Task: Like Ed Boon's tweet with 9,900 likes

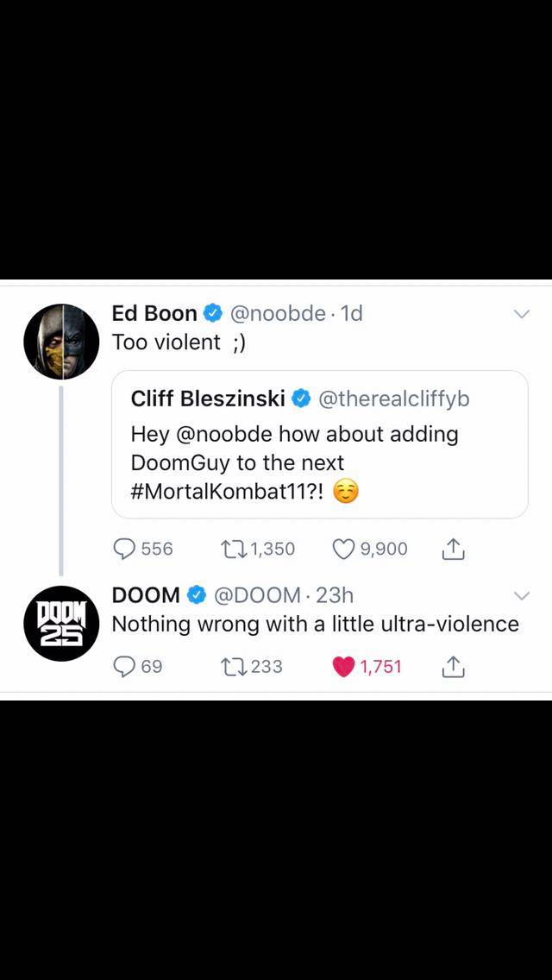Action: [370, 550]
